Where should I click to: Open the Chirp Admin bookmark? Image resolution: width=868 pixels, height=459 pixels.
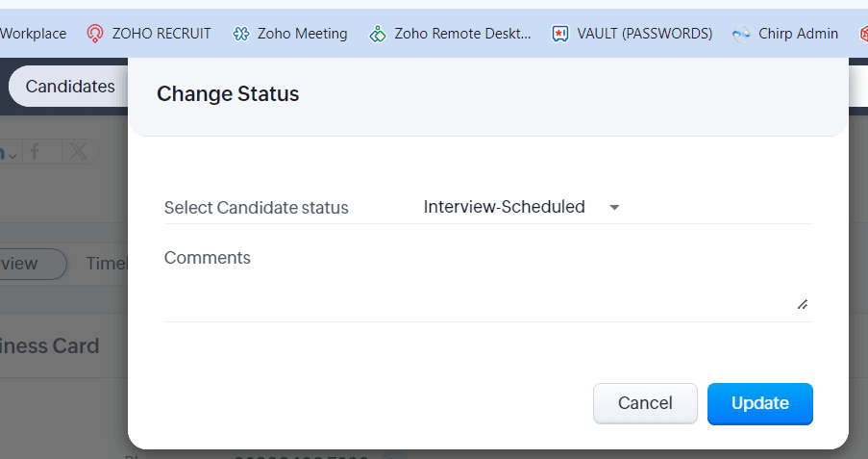[785, 34]
